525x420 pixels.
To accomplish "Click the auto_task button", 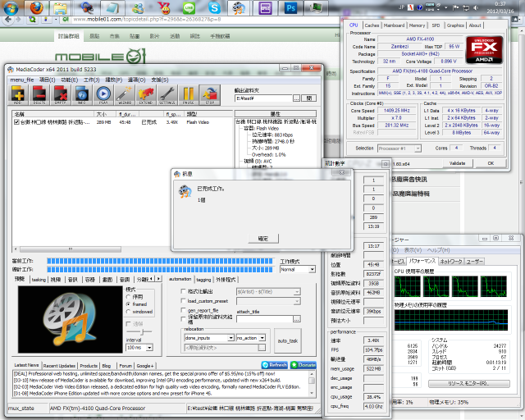I will pyautogui.click(x=288, y=340).
